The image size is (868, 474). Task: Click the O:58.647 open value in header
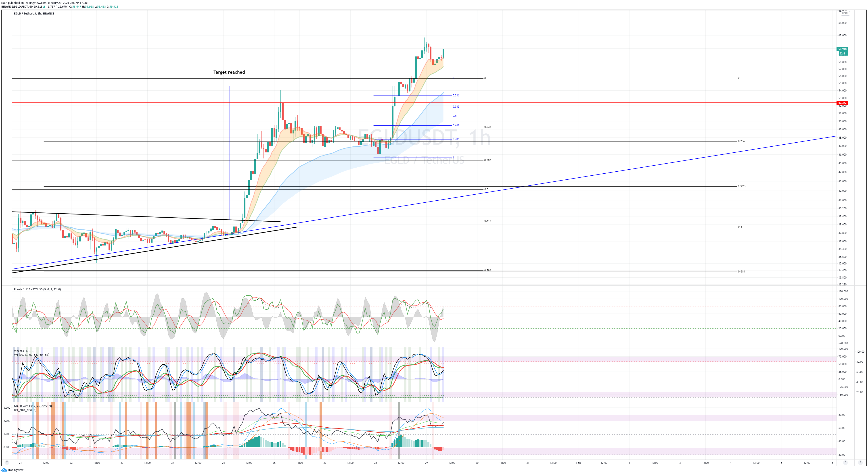75,6
